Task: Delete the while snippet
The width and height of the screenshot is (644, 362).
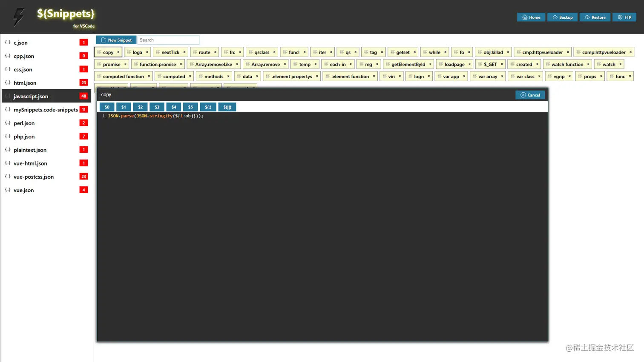Action: click(x=446, y=52)
